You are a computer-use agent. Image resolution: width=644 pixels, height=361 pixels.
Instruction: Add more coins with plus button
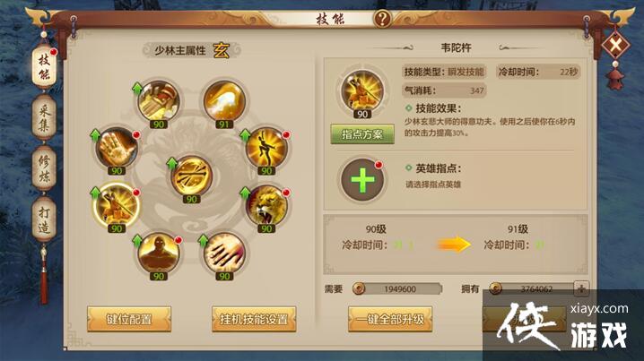pyautogui.click(x=581, y=288)
